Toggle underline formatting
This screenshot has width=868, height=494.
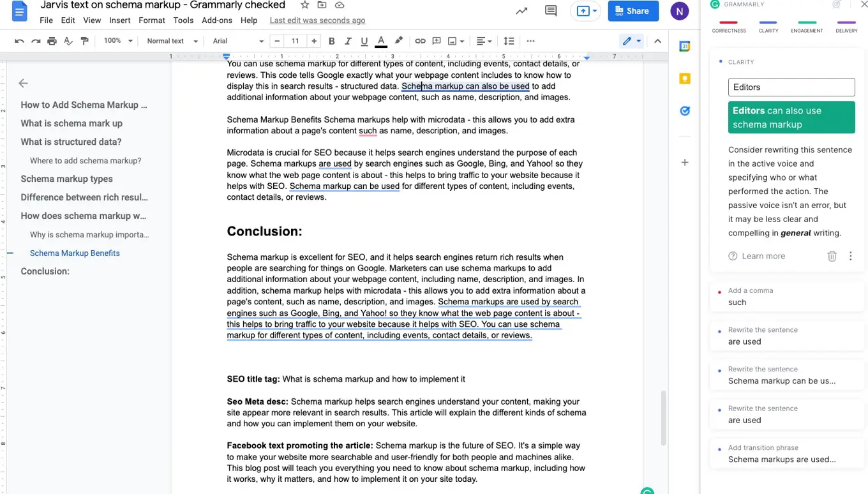[364, 41]
